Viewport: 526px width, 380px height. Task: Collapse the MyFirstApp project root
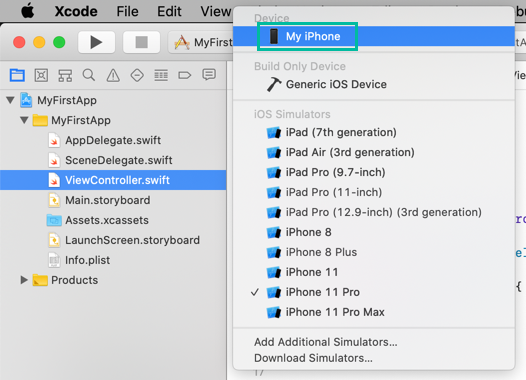click(10, 100)
